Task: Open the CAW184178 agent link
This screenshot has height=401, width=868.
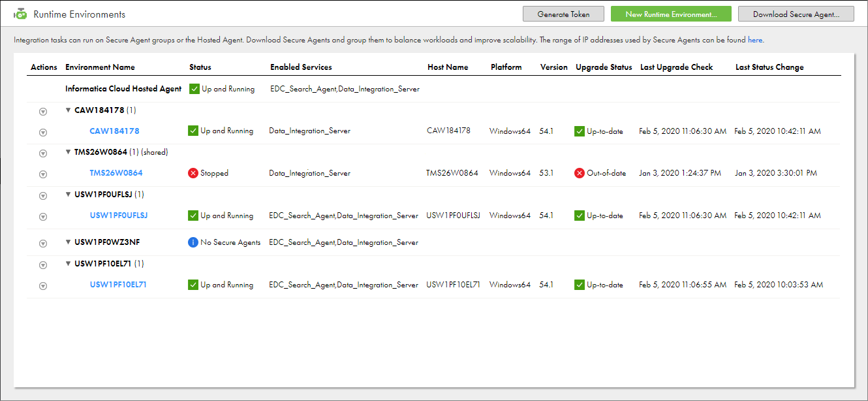Action: pyautogui.click(x=114, y=131)
